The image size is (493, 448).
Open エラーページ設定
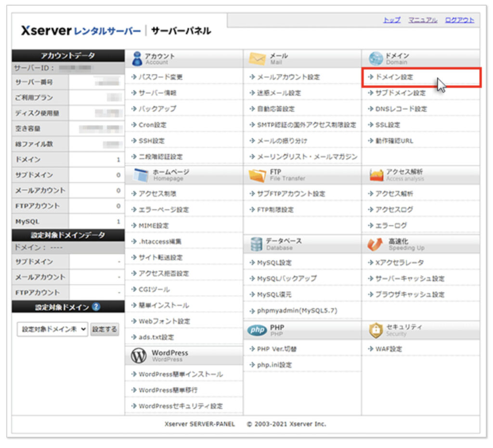[164, 210]
